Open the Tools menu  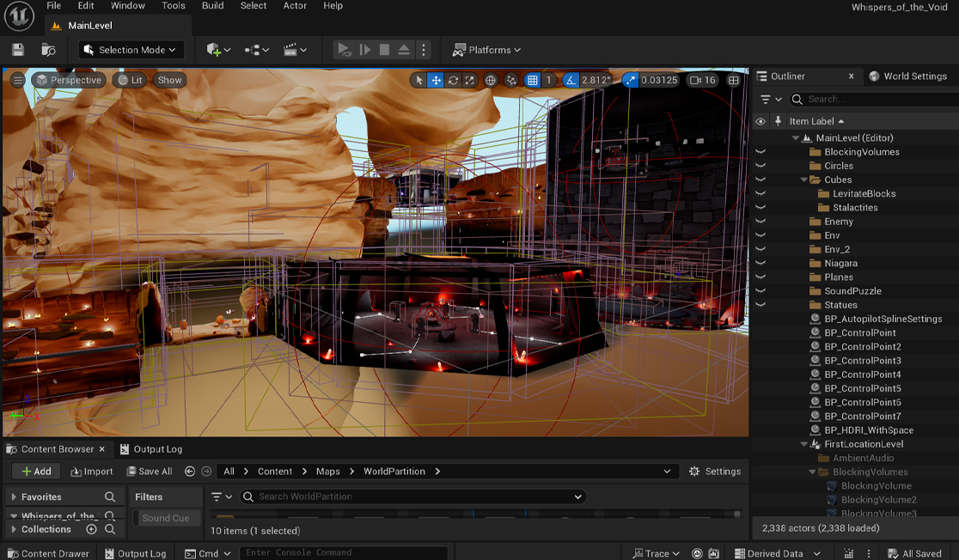pos(174,5)
